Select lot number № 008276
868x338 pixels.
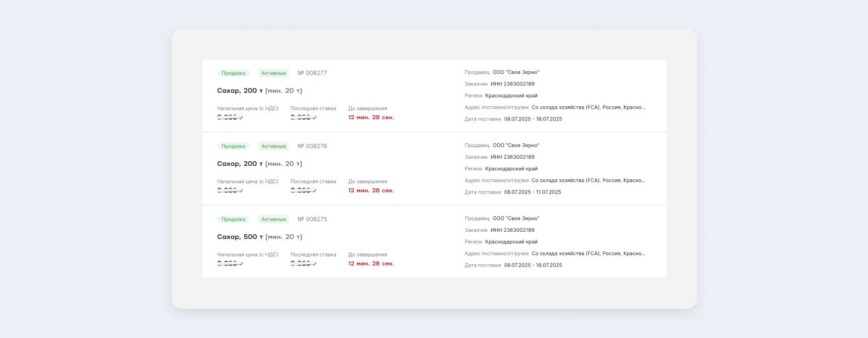(312, 146)
